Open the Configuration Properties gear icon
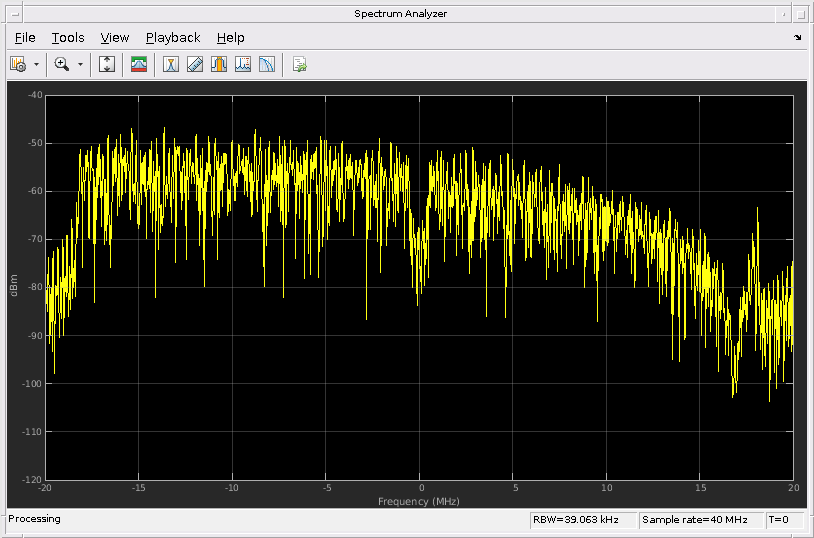Viewport: 814px width, 538px height. (x=17, y=64)
